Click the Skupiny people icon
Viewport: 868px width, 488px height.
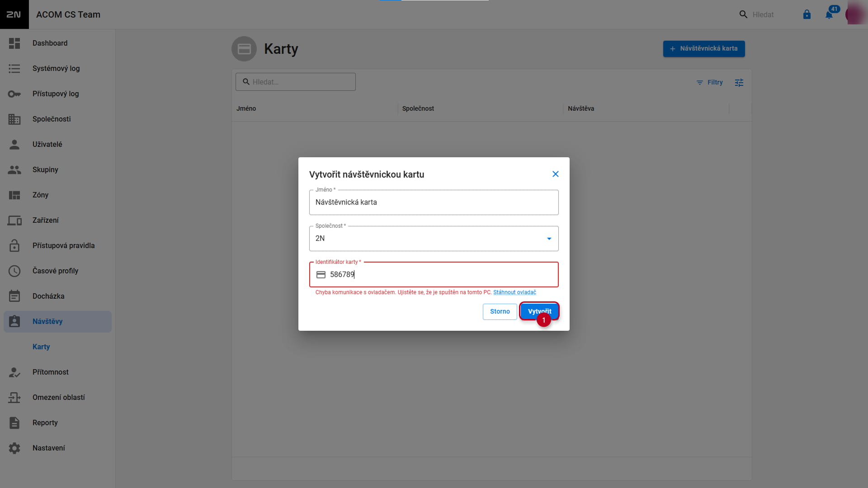pos(14,170)
